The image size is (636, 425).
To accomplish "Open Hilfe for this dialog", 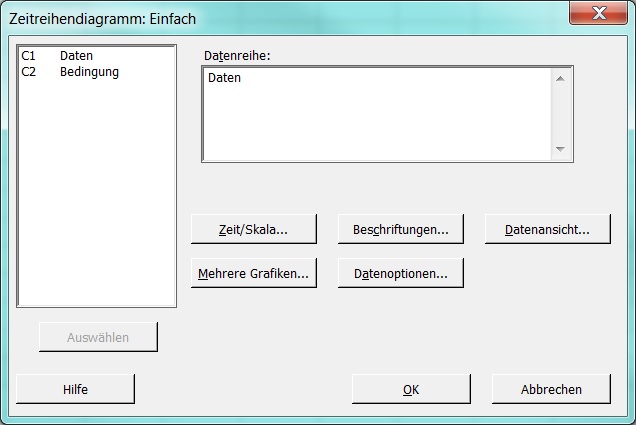I will click(x=75, y=389).
